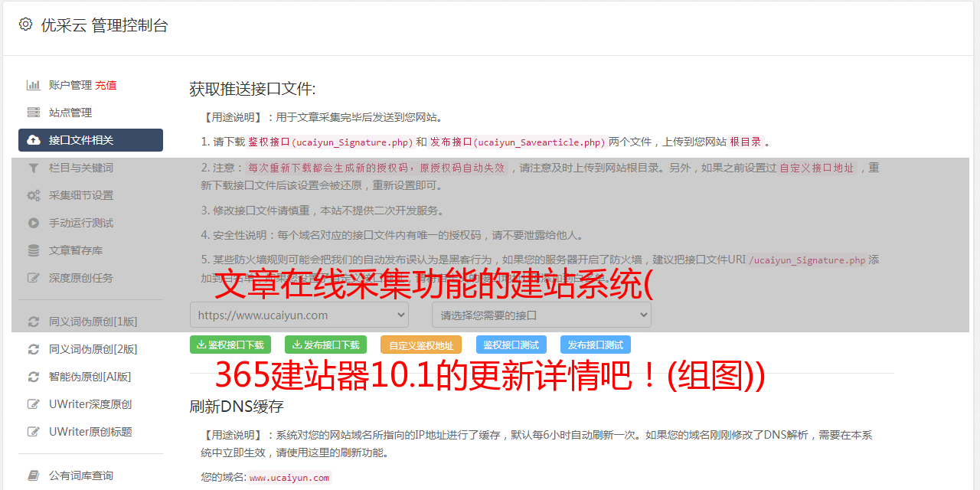Click the gear icon beside 优采云 管理控制台
Image resolution: width=980 pixels, height=490 pixels.
point(25,24)
